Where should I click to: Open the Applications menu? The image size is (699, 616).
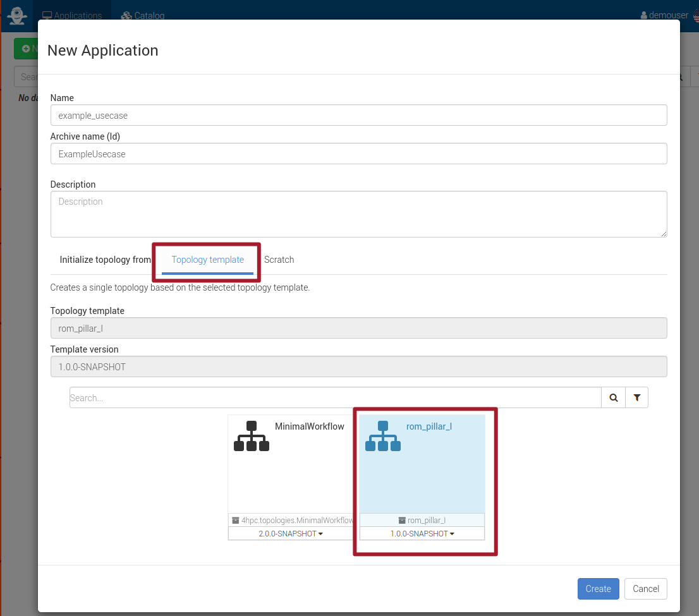click(x=72, y=16)
